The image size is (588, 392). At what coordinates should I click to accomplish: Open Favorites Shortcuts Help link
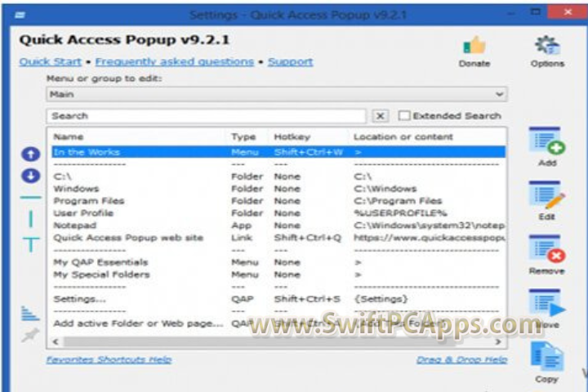(109, 359)
